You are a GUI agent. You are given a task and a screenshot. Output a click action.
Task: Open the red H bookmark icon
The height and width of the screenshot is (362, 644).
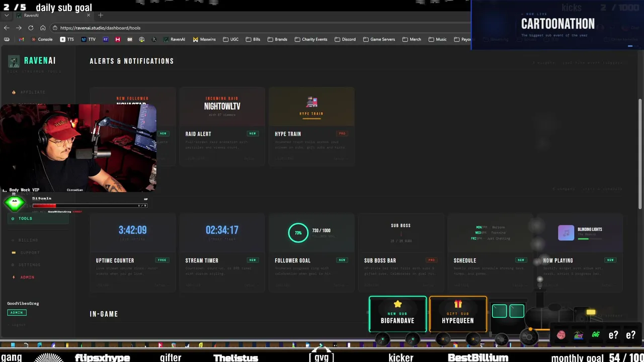coord(117,39)
